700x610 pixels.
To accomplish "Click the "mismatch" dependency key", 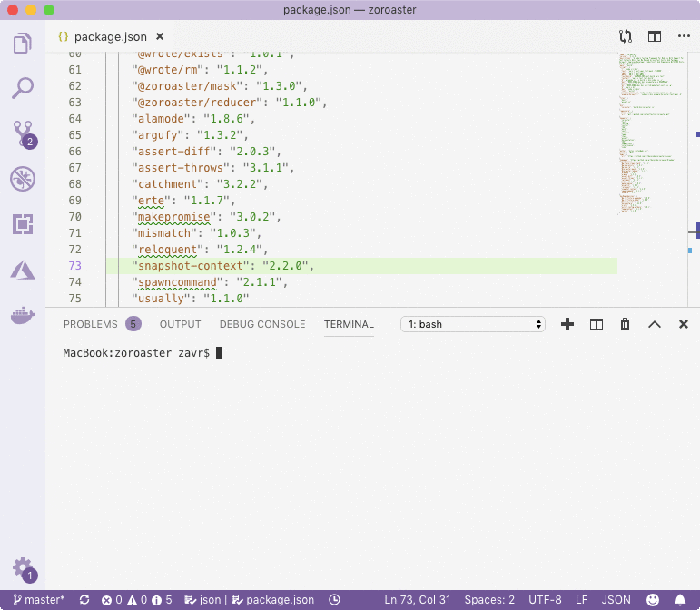I will pos(163,233).
